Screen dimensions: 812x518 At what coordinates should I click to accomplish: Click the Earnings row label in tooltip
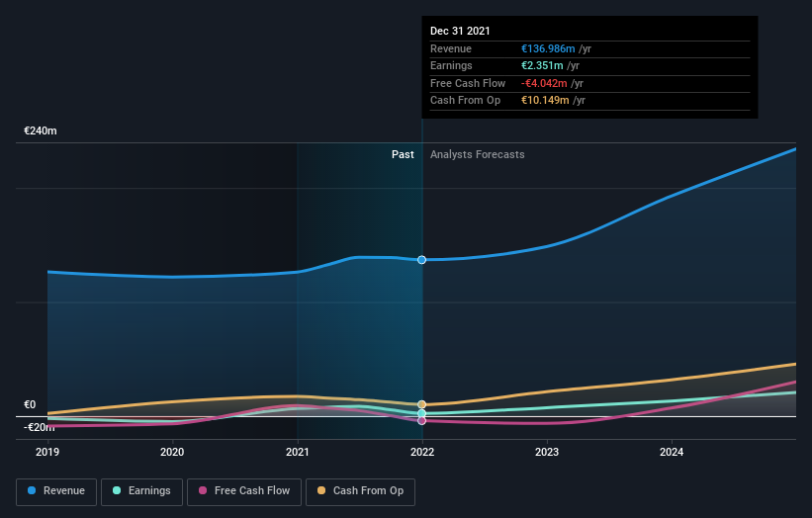(452, 65)
